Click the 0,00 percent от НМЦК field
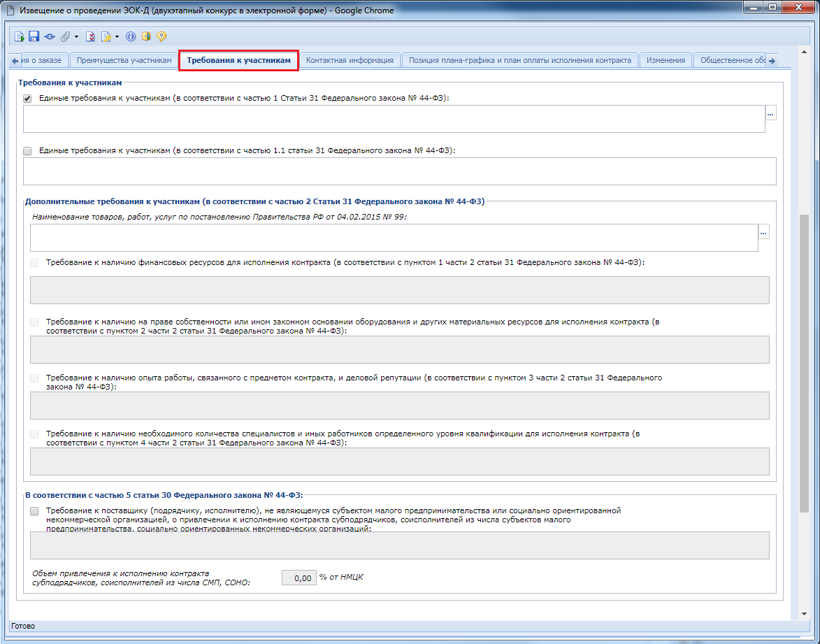820x644 pixels. [x=299, y=578]
